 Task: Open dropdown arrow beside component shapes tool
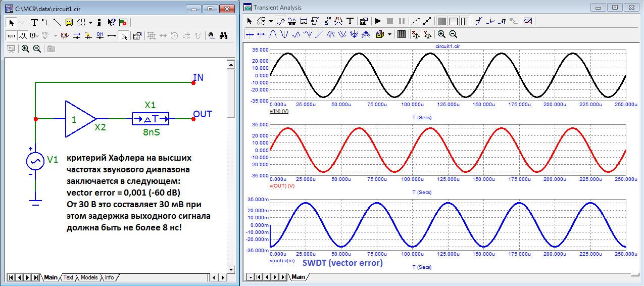(90, 22)
